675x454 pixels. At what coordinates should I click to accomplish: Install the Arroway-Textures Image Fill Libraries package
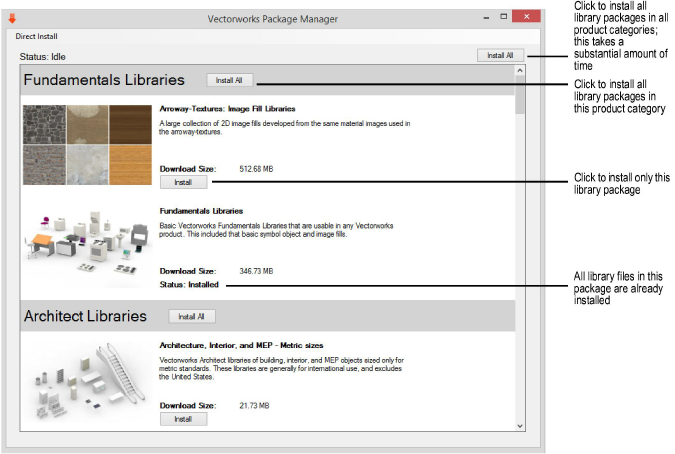[x=183, y=182]
